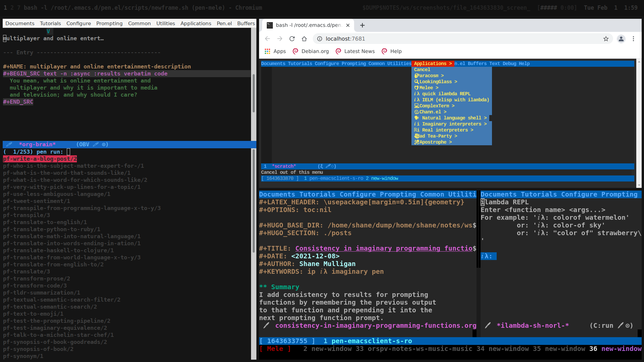Select pf-write-a-blog-post/2 candidate
Image resolution: width=644 pixels, height=362 pixels.
40,159
